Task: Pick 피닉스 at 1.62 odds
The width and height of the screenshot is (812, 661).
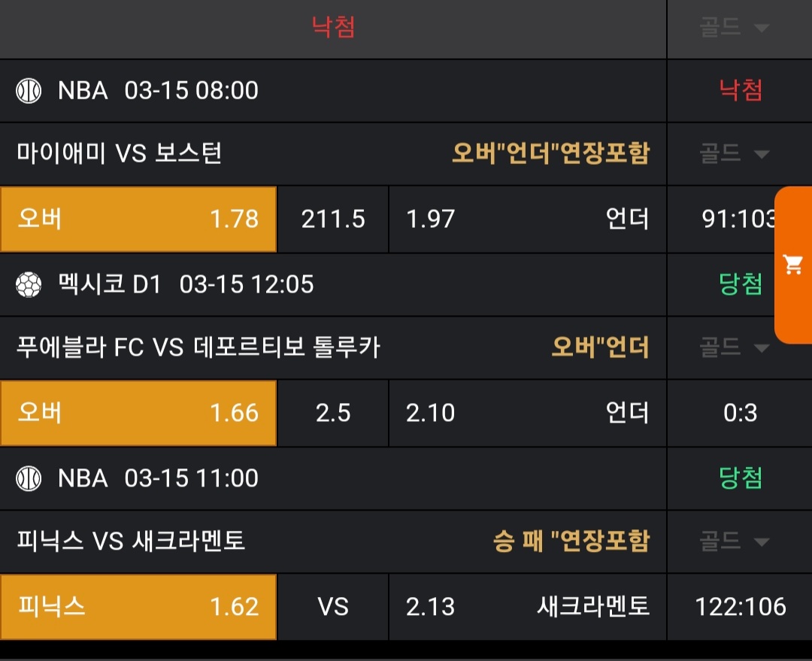Action: click(x=138, y=607)
